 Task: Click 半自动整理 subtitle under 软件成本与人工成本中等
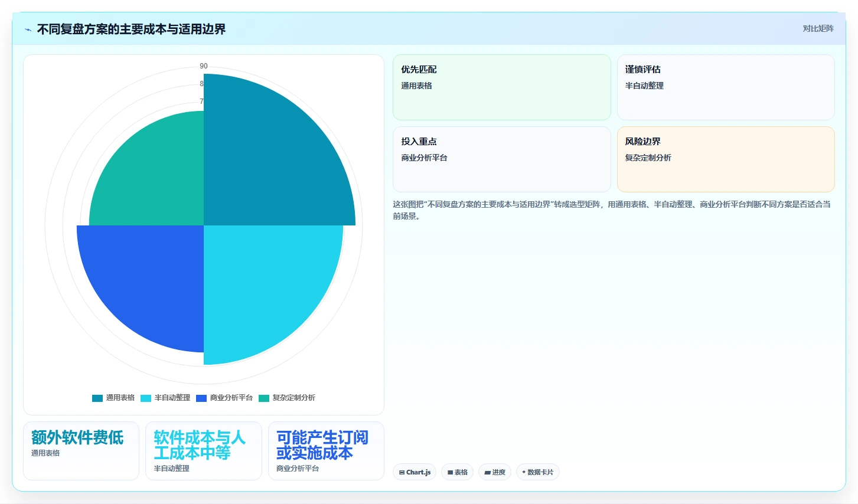tap(171, 469)
